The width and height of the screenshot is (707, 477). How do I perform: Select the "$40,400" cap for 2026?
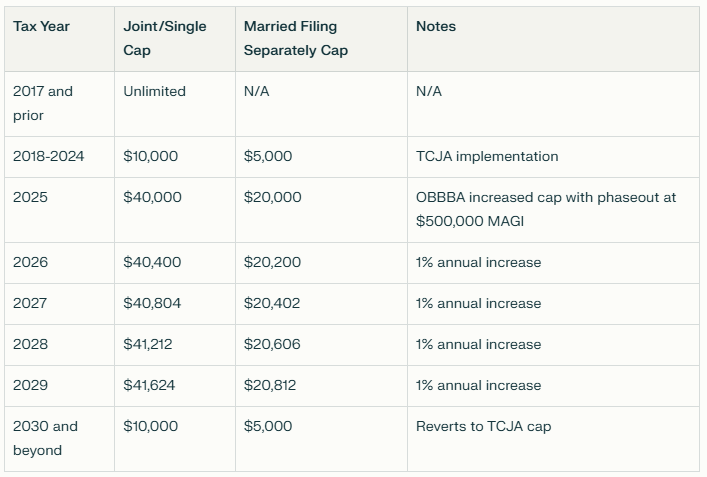(x=152, y=262)
